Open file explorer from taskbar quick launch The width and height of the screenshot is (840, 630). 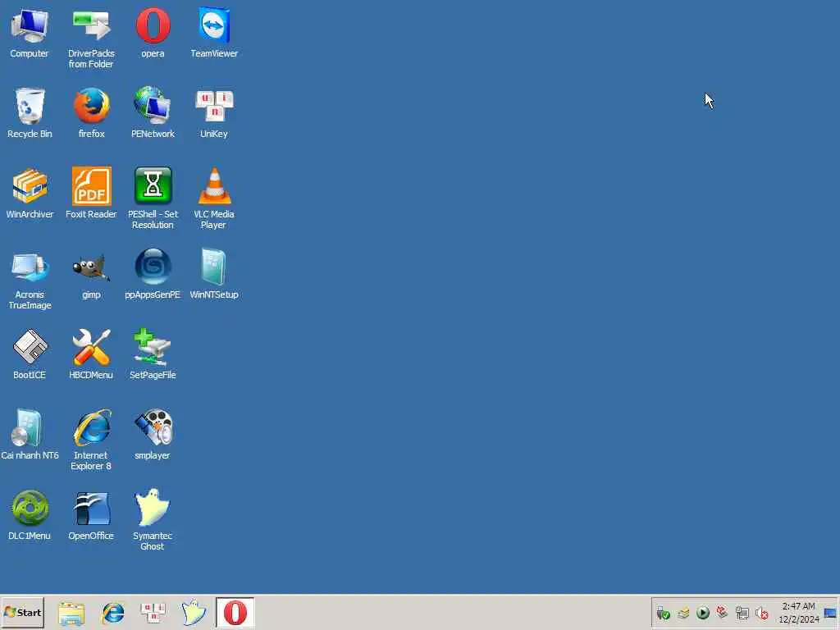[x=71, y=613]
